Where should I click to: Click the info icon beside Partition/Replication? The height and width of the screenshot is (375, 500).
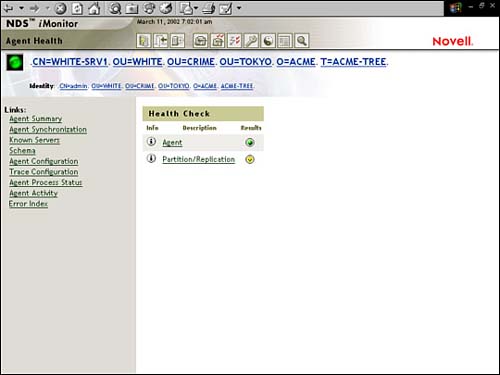tap(151, 158)
